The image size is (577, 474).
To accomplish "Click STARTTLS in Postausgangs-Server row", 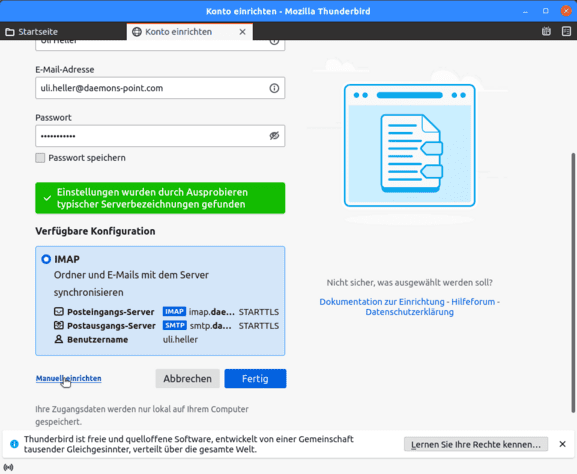I will pos(259,326).
